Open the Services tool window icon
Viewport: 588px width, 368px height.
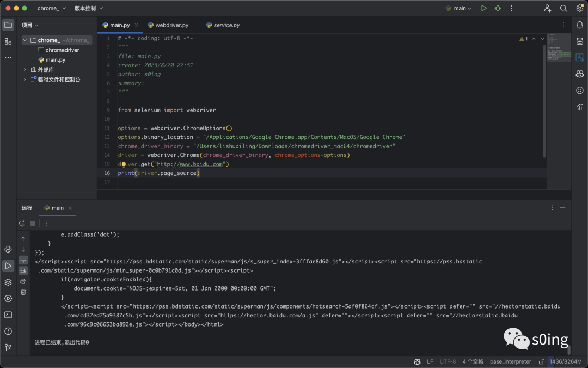[8, 299]
